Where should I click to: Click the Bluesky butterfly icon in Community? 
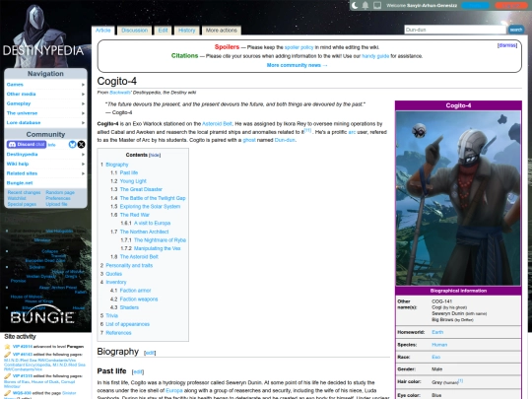pos(72,145)
